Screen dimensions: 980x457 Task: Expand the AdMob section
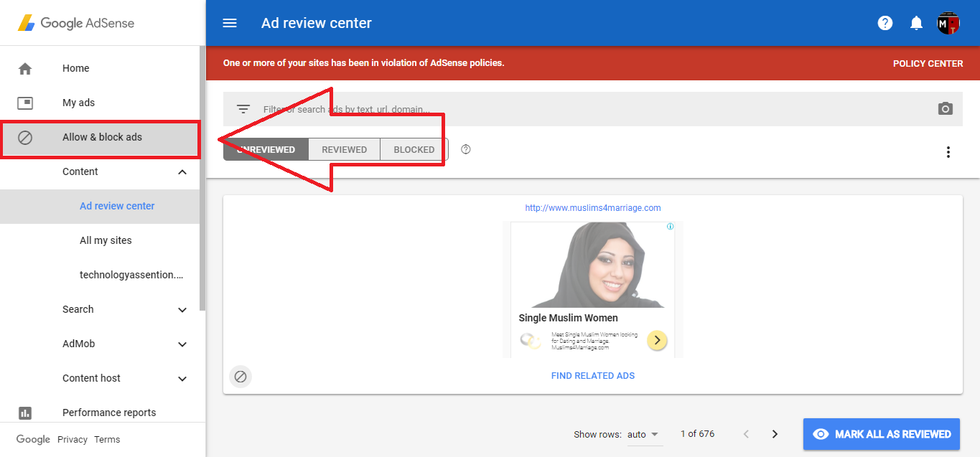pos(182,344)
